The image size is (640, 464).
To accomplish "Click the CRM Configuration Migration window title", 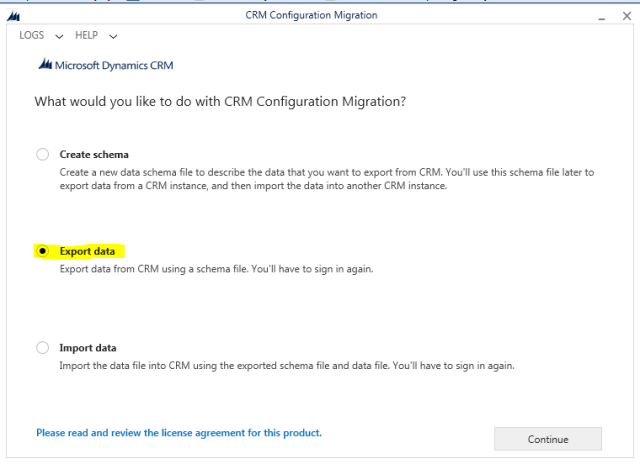I will coord(311,16).
